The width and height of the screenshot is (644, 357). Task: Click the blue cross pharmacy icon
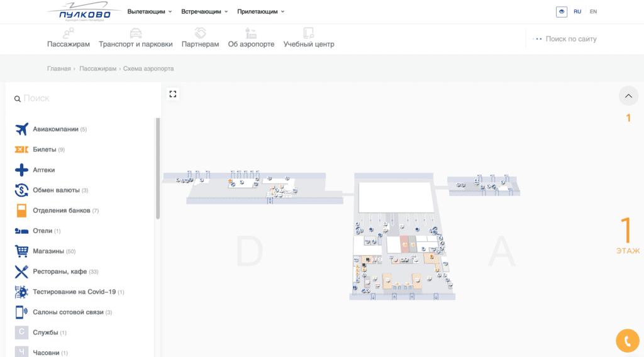[x=21, y=170]
